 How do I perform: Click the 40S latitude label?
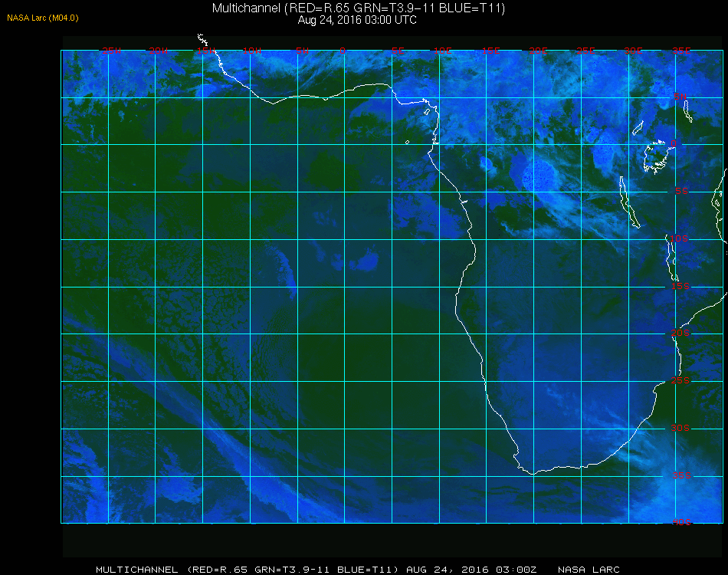[x=681, y=522]
